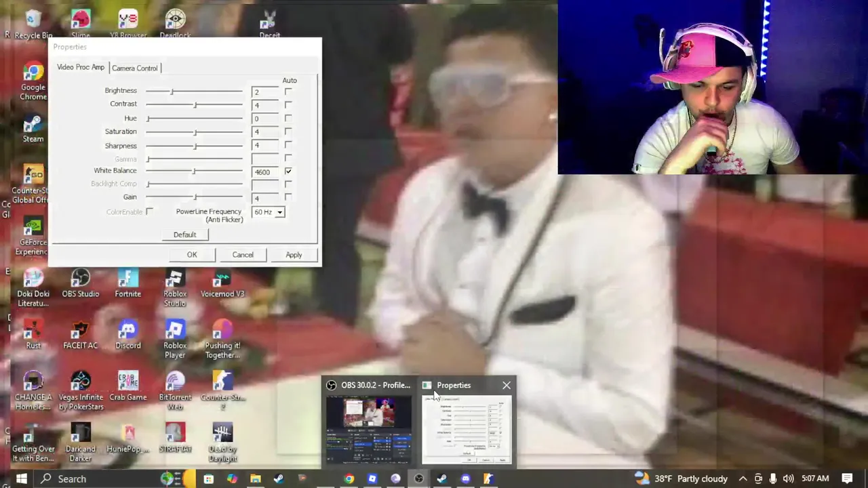The image size is (868, 488).
Task: Open Dark and Darker desktop shortcut
Action: click(x=80, y=443)
